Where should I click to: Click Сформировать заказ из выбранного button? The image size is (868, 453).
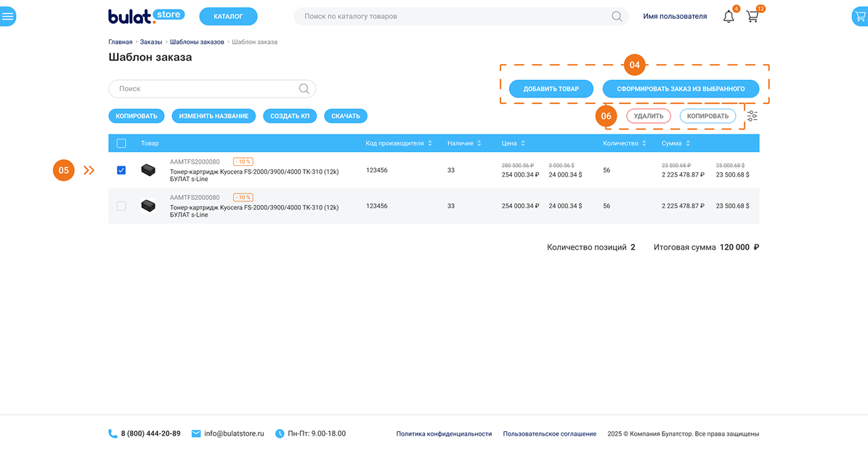[x=681, y=89]
